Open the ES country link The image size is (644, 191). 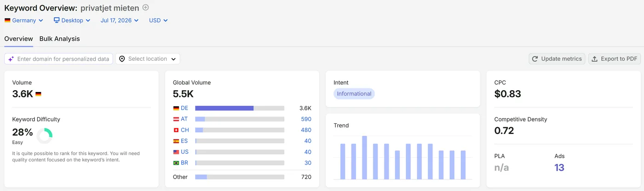pos(184,141)
